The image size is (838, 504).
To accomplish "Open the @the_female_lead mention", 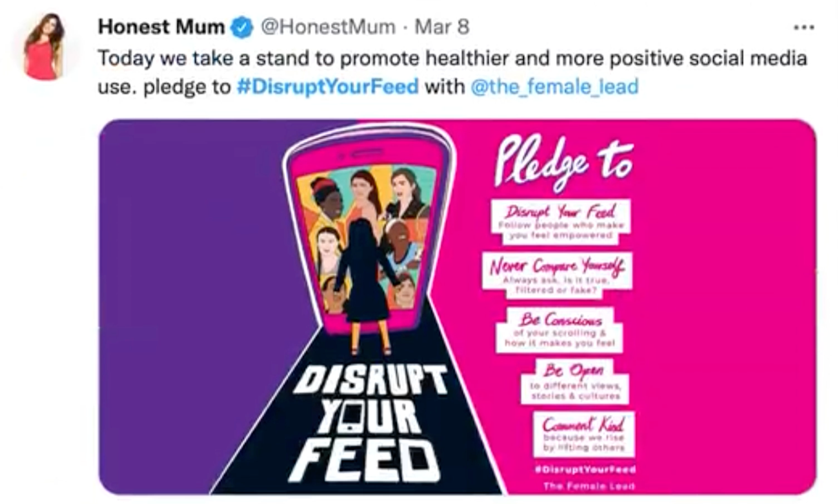I will tap(554, 87).
